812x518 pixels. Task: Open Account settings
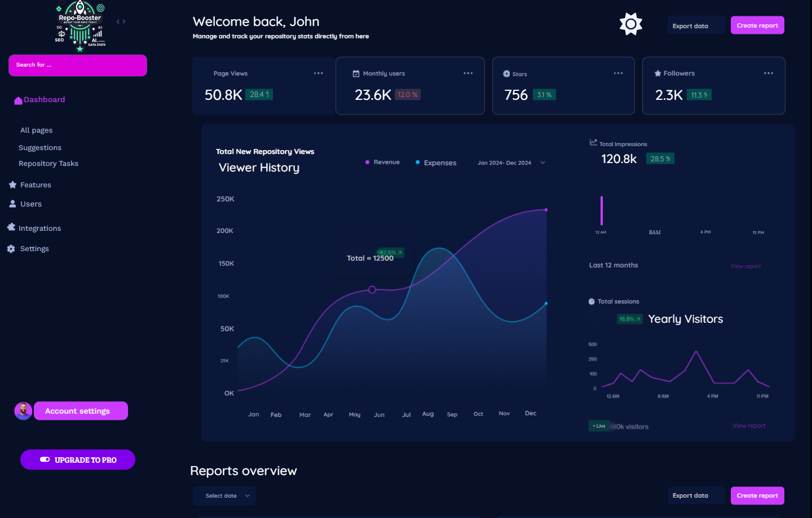pyautogui.click(x=81, y=411)
